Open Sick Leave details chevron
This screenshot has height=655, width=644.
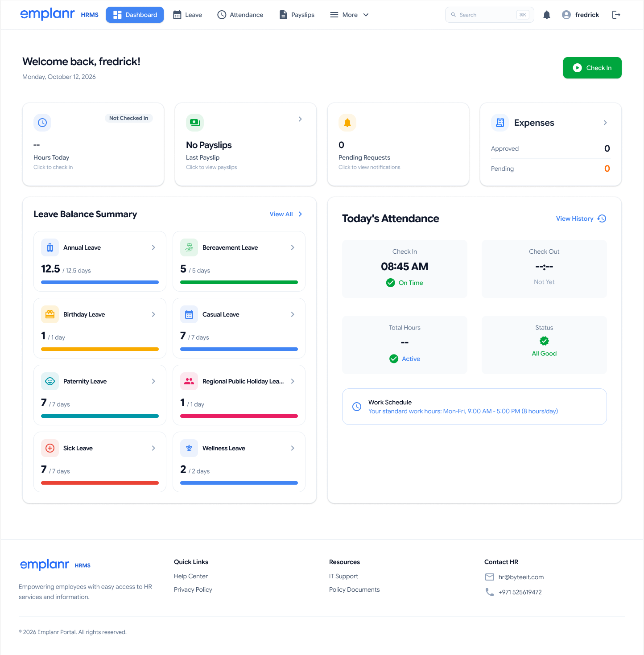pos(153,448)
